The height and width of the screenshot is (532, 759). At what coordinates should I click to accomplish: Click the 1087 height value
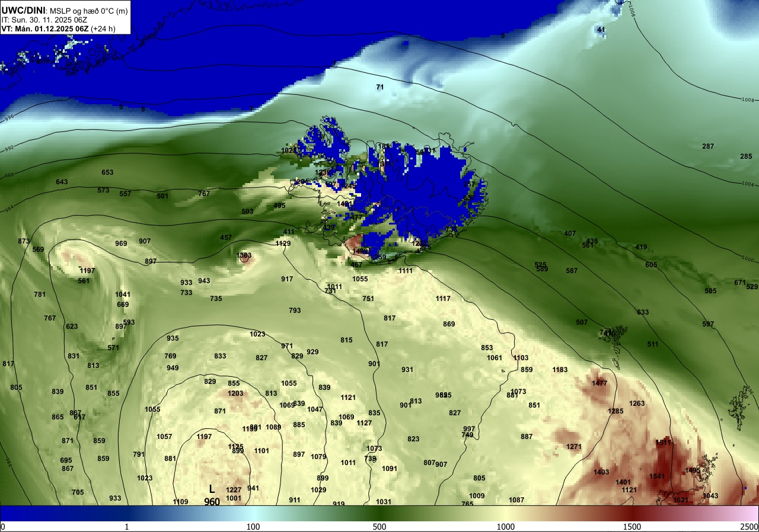pos(516,500)
